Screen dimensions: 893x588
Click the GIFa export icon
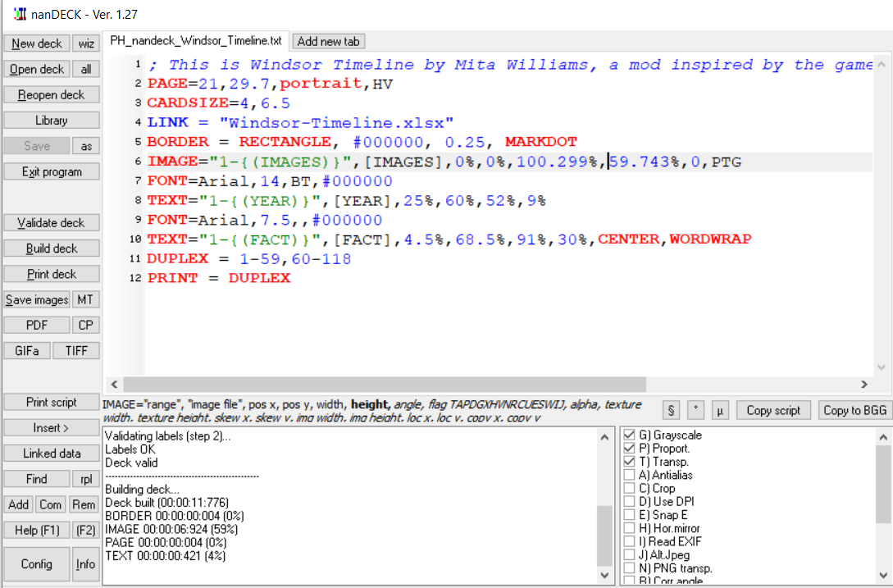[27, 350]
